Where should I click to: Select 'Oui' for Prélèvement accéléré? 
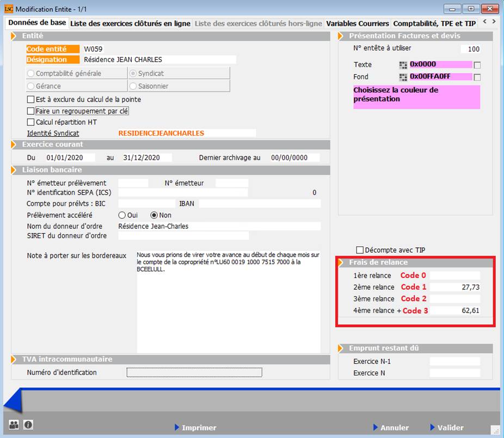(122, 215)
